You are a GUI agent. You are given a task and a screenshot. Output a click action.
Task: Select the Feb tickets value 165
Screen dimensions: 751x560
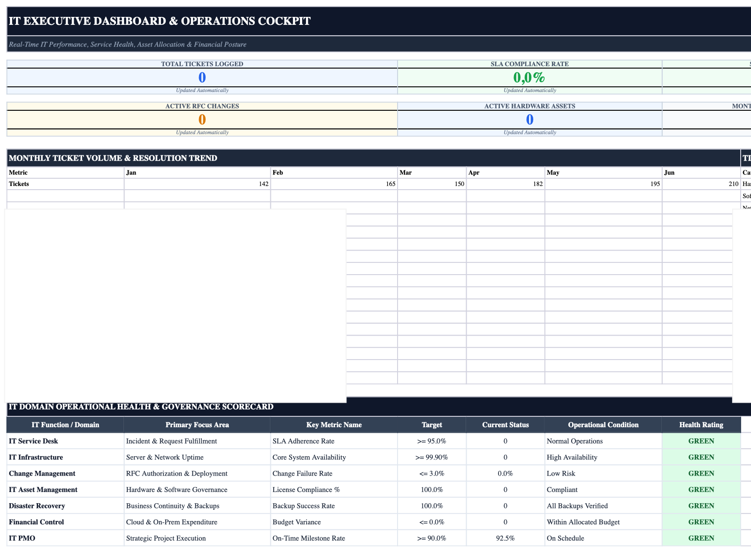click(x=334, y=184)
